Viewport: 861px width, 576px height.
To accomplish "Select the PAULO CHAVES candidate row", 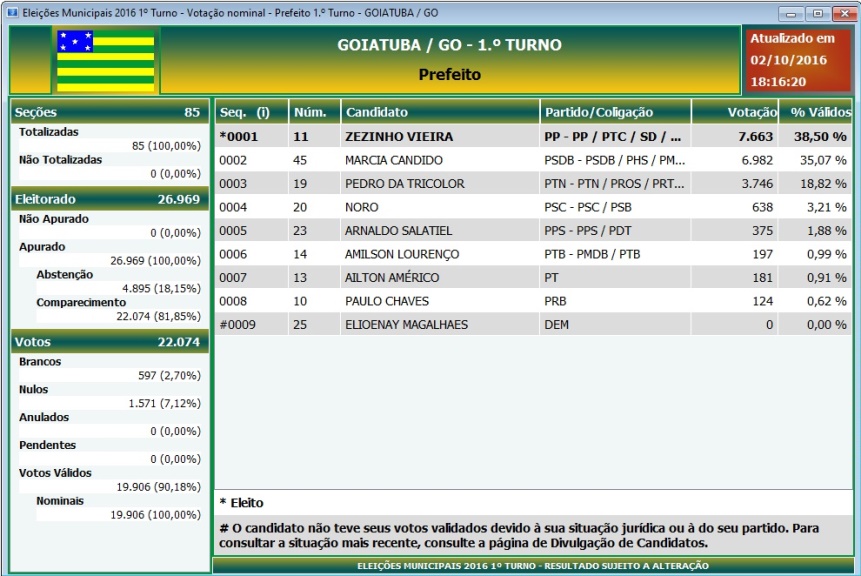I will tap(533, 301).
